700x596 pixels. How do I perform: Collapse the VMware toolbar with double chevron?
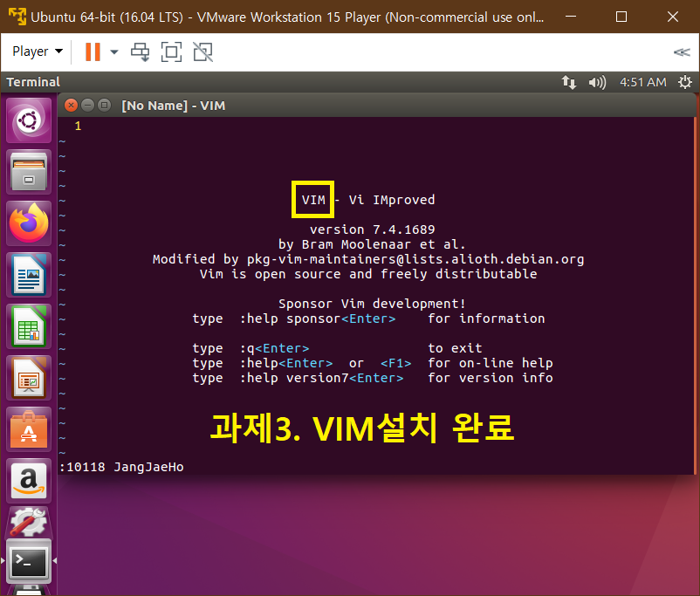[x=682, y=52]
